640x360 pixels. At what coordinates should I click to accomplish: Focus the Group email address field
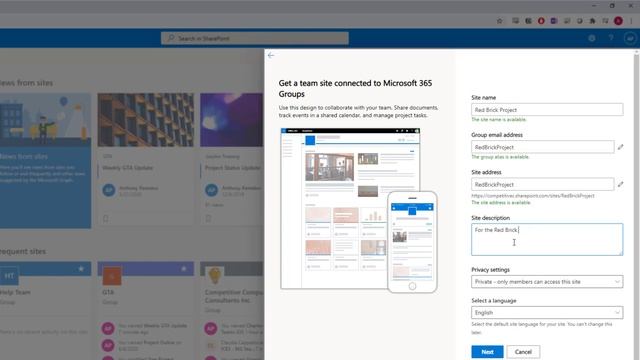click(x=542, y=147)
